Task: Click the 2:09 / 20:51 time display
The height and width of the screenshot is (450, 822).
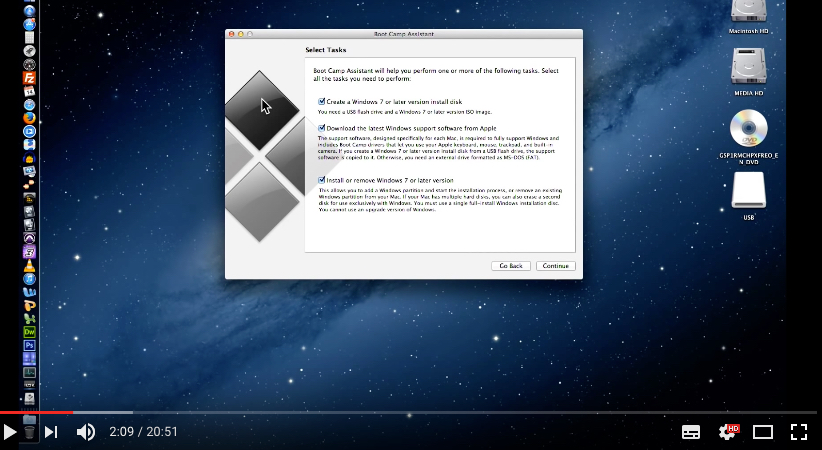Action: (x=143, y=432)
